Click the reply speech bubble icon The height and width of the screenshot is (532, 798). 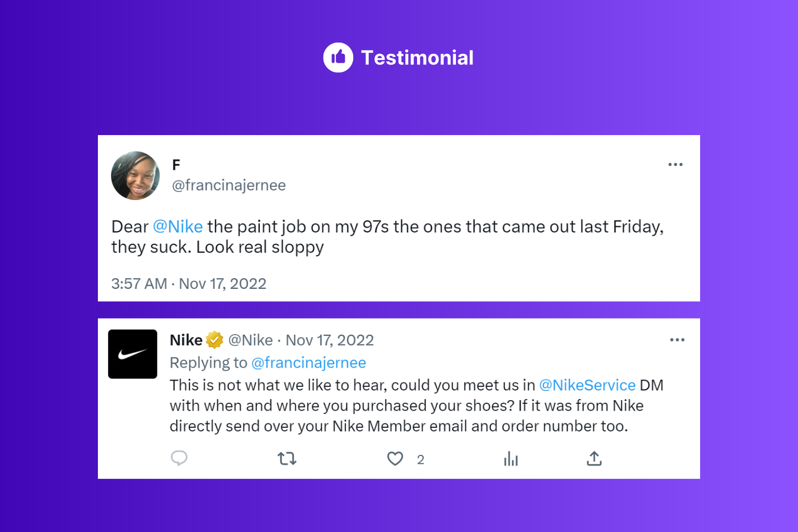[179, 458]
